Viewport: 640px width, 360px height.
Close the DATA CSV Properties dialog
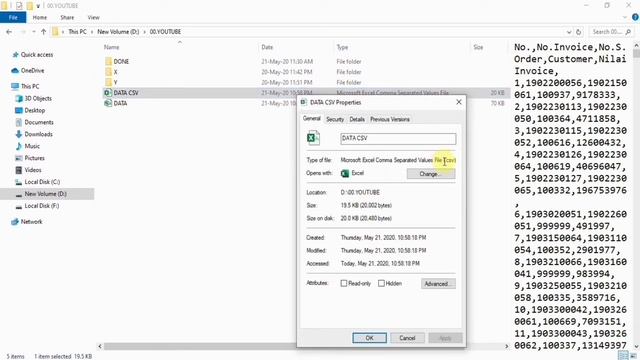tap(459, 102)
